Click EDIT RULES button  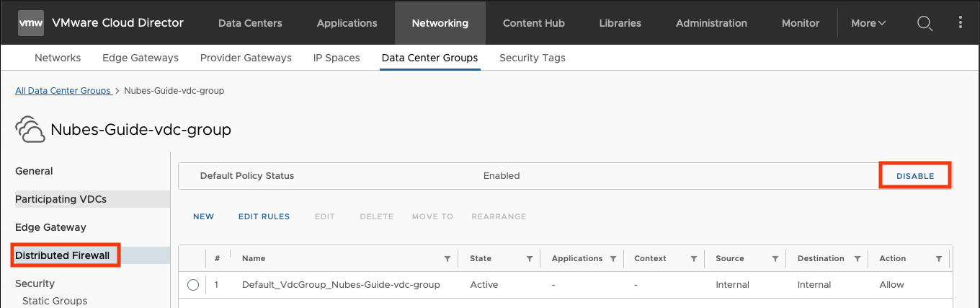coord(264,216)
